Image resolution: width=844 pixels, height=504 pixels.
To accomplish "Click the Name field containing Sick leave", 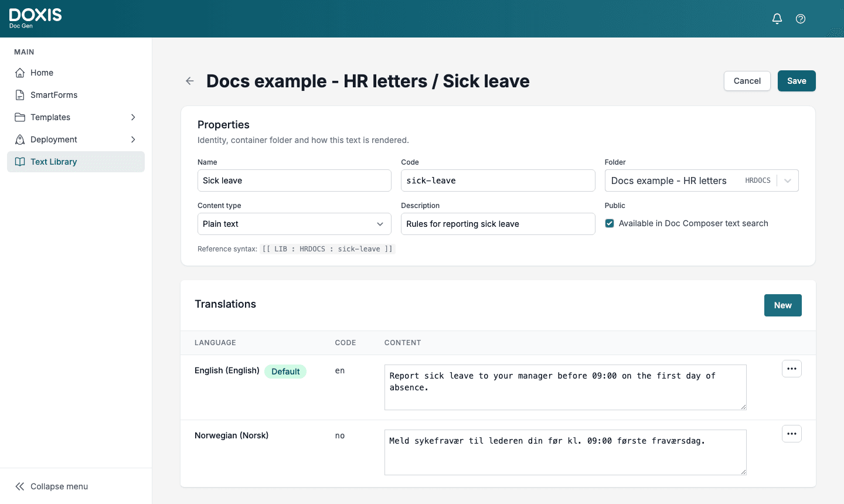I will (294, 181).
